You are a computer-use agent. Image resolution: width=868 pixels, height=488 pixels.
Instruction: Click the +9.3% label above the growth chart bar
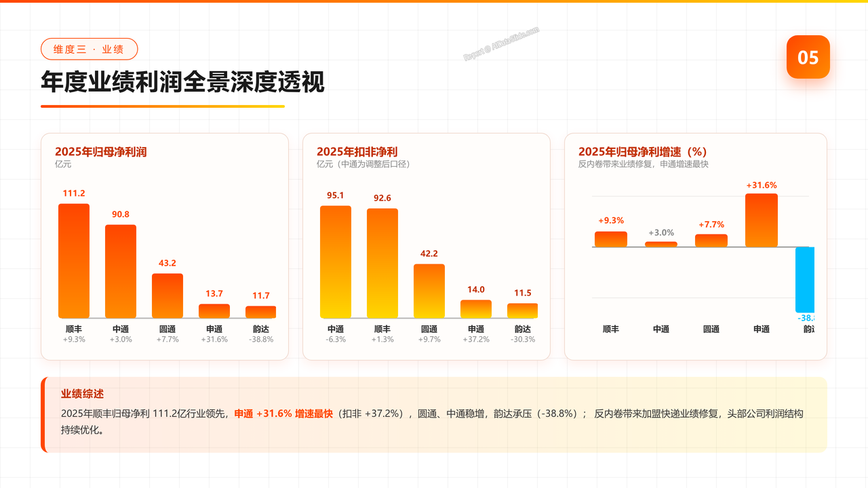(611, 221)
